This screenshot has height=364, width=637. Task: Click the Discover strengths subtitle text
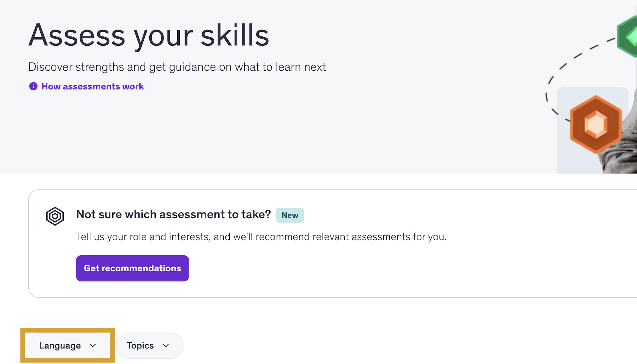tap(177, 67)
